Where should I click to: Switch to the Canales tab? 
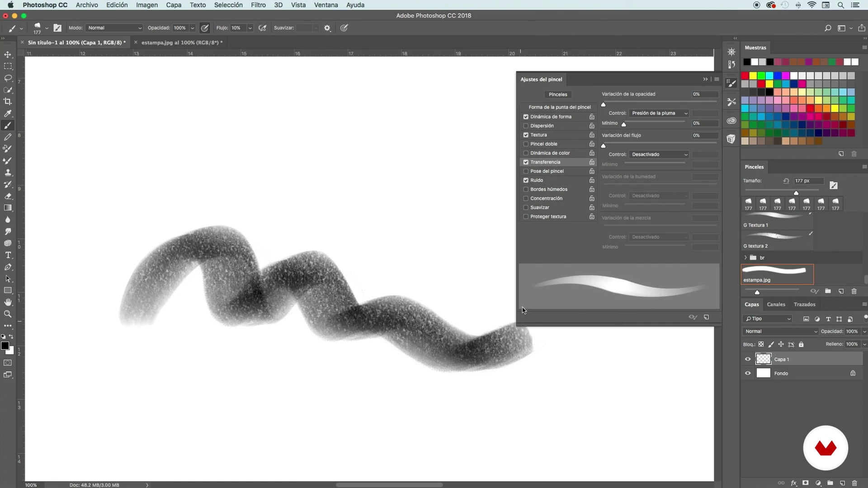(x=776, y=305)
